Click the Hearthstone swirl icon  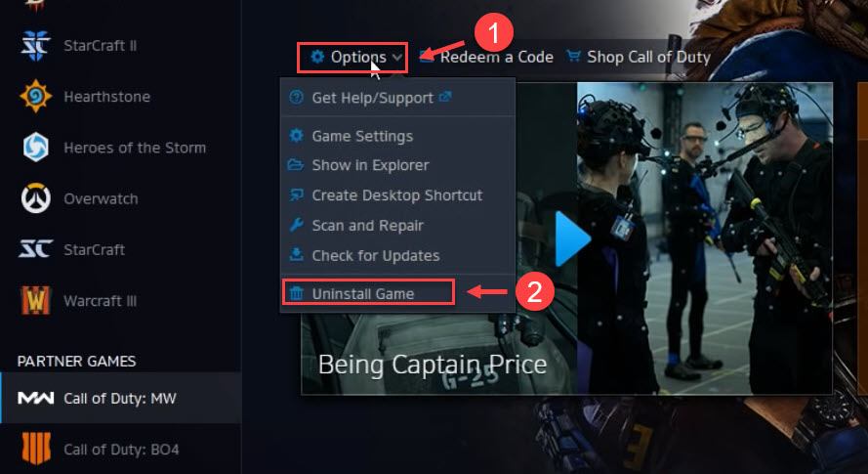(35, 97)
